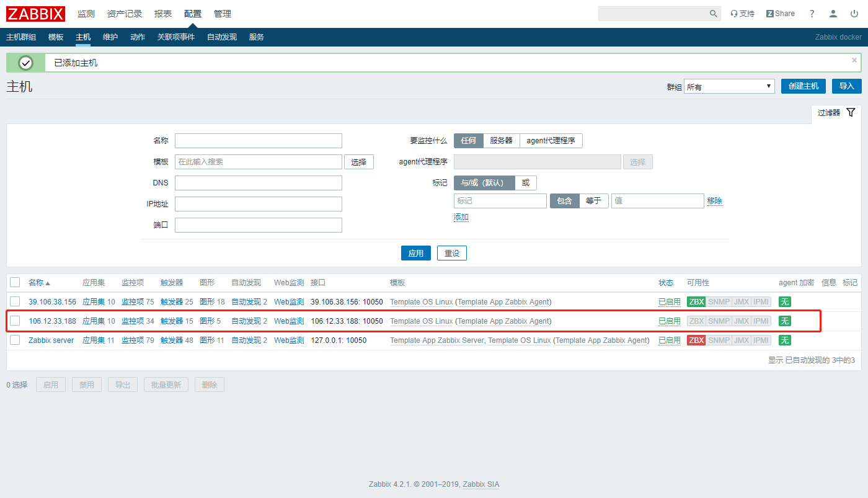The height and width of the screenshot is (498, 868).
Task: Click 添加 tag link
Action: pyautogui.click(x=461, y=217)
